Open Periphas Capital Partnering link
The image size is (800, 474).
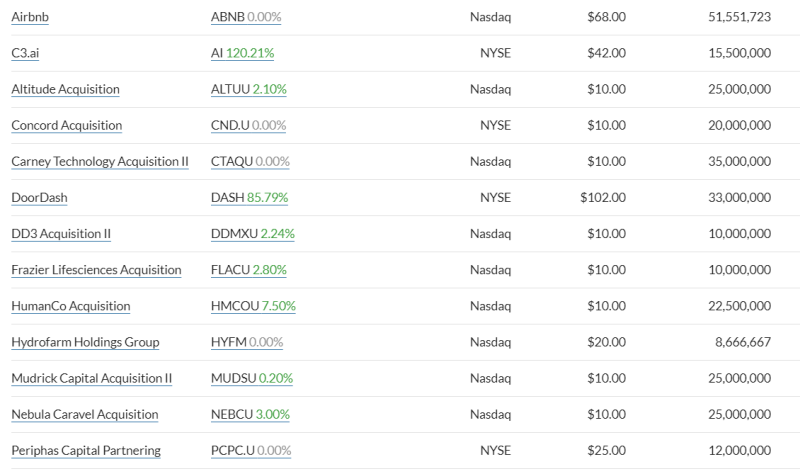click(86, 451)
